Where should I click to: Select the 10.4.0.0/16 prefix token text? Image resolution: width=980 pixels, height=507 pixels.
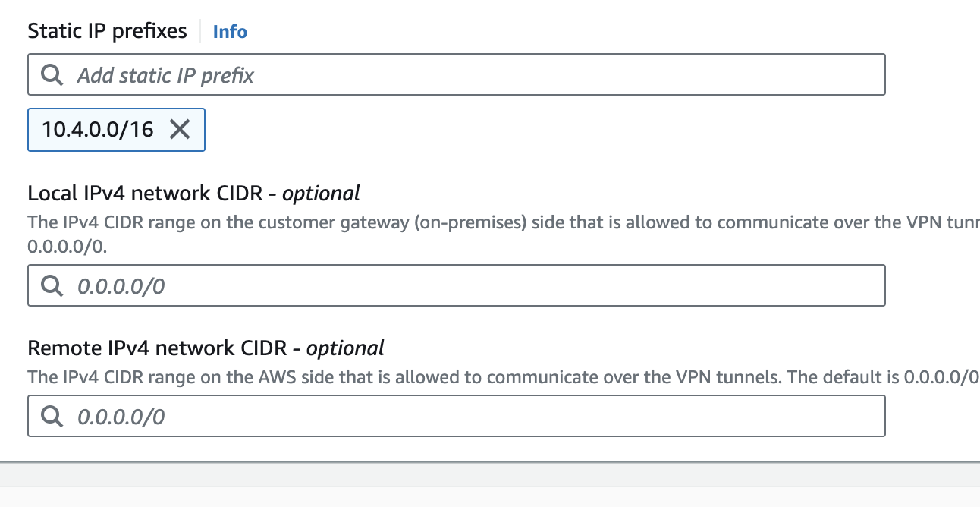(x=97, y=130)
